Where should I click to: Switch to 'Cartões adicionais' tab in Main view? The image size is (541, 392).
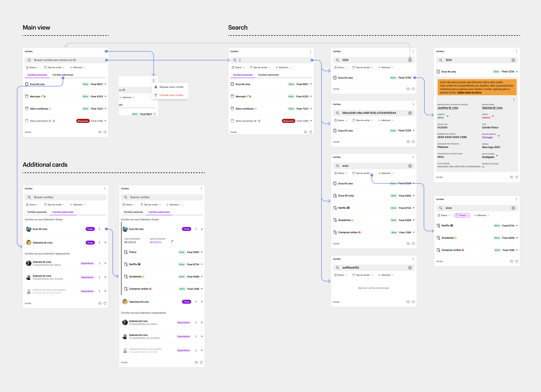point(63,75)
